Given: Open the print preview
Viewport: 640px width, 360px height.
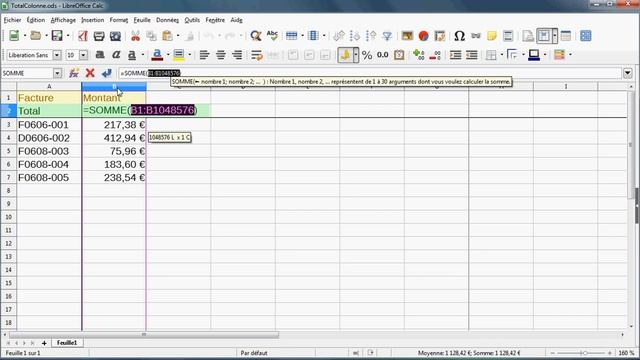Looking at the screenshot, I should pos(115,36).
